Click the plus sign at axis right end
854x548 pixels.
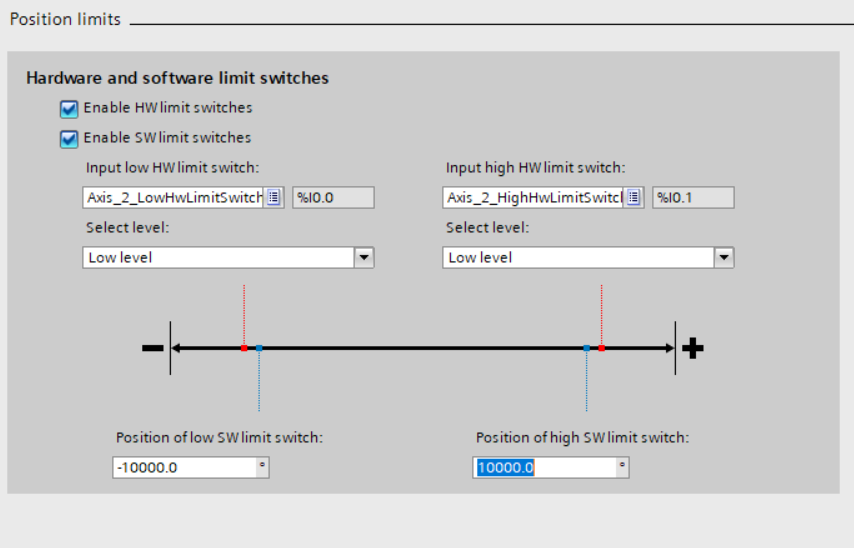tap(693, 348)
